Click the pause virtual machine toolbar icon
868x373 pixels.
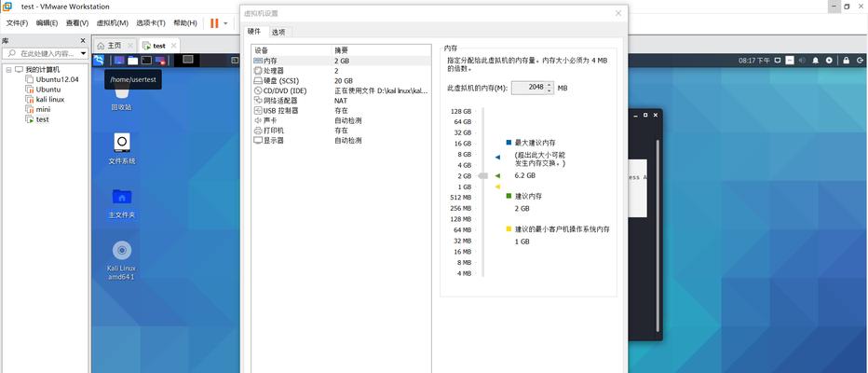click(x=214, y=23)
